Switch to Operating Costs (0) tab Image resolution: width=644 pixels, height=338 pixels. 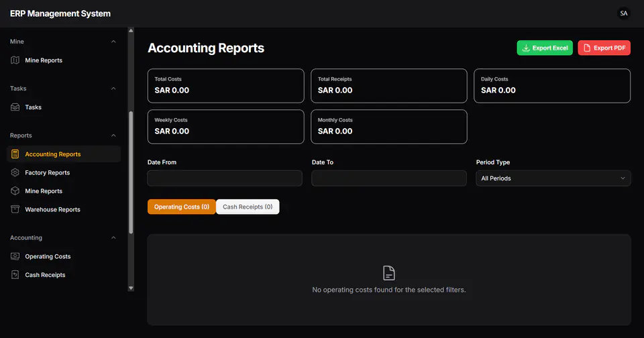(182, 207)
